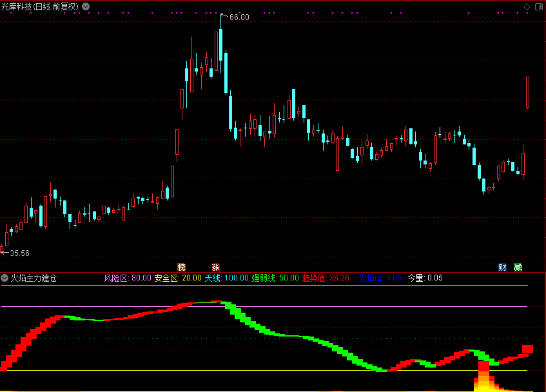
Task: Click the 财 marker icon
Action: click(502, 268)
